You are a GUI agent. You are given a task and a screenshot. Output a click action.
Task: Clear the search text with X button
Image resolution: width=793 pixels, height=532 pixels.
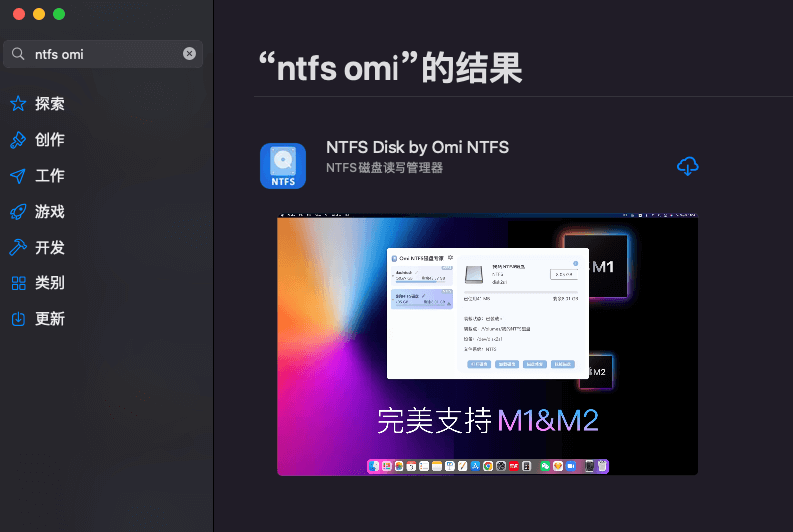coord(189,54)
